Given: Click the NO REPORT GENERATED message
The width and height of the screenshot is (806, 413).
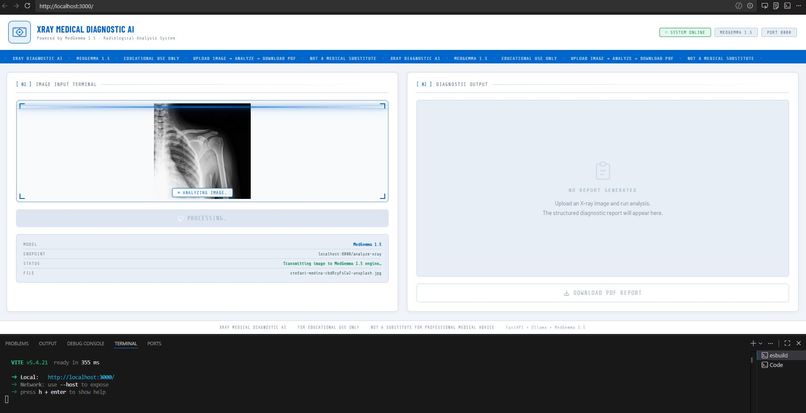Looking at the screenshot, I should pyautogui.click(x=602, y=190).
